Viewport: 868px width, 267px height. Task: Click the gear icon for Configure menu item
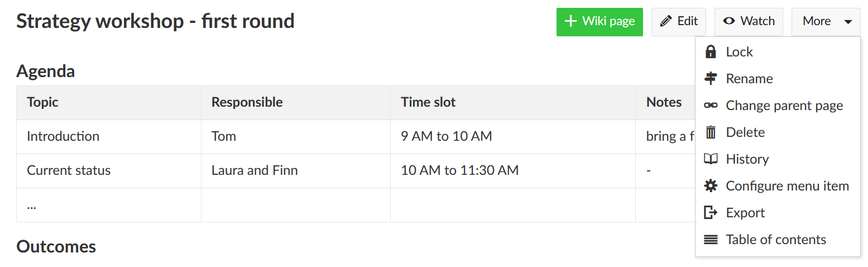pyautogui.click(x=711, y=186)
